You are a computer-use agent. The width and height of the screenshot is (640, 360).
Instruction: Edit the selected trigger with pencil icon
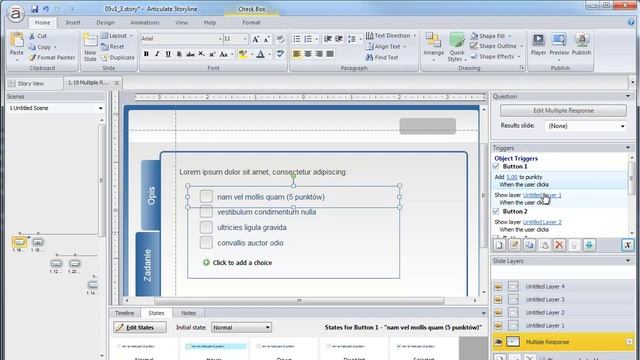(514, 245)
